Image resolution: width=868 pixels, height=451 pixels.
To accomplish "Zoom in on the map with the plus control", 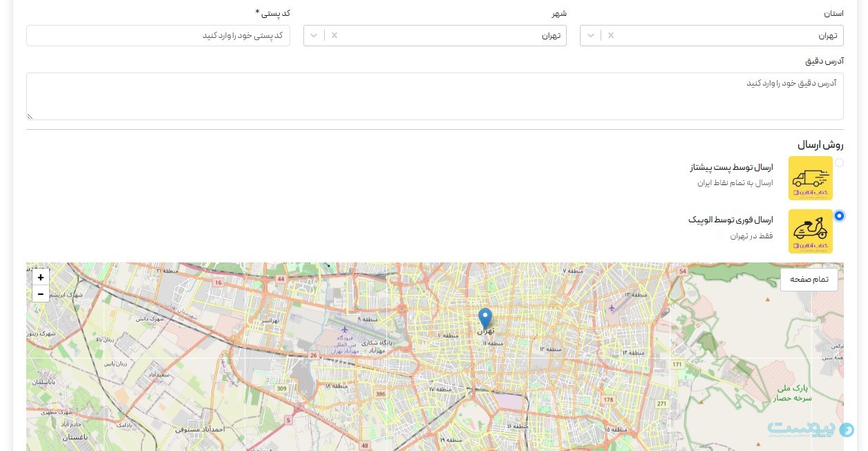I will 40,277.
